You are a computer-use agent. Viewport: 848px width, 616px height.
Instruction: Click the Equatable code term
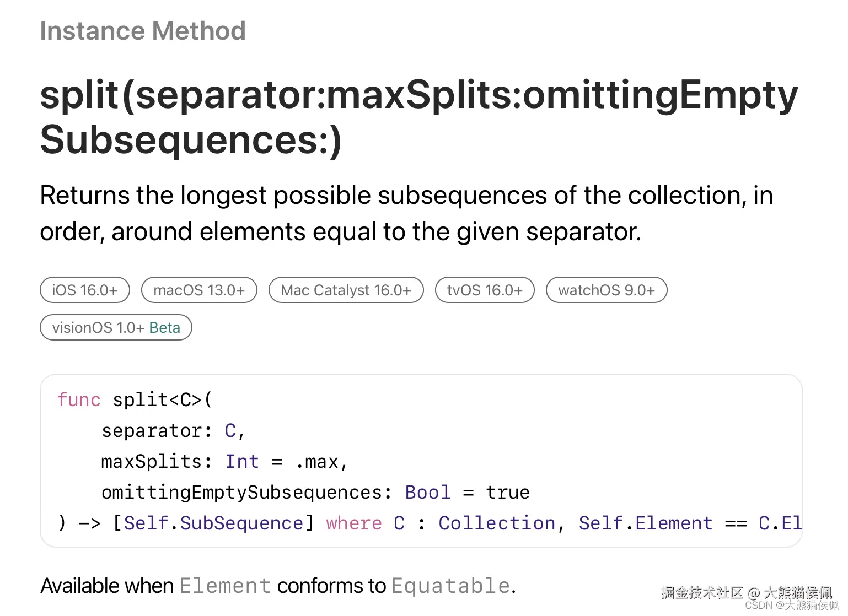click(x=450, y=586)
